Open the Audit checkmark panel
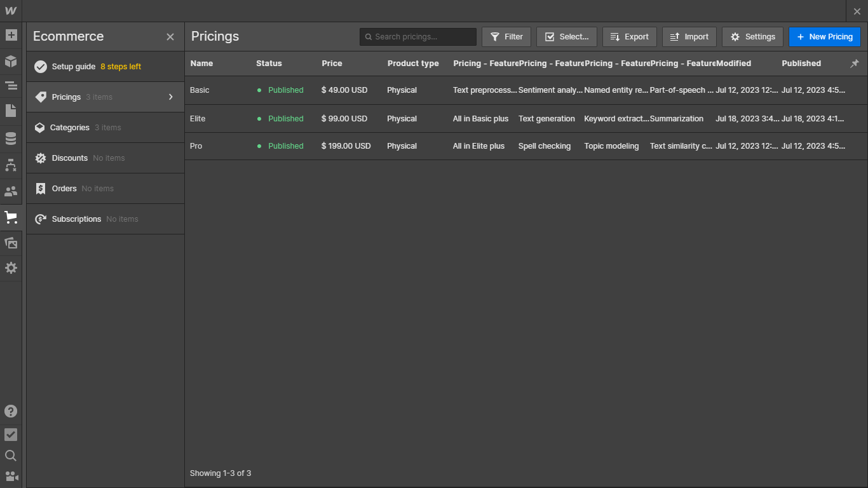The image size is (868, 488). [11, 435]
